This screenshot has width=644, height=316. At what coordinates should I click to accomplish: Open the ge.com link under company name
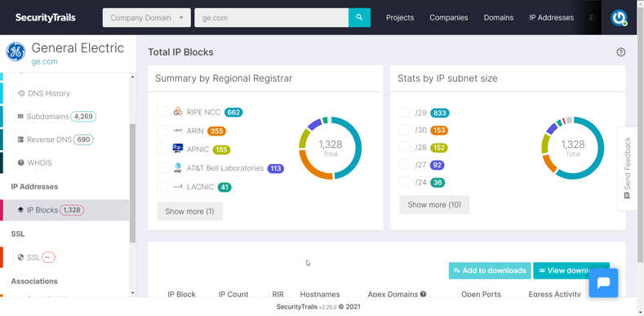[44, 61]
